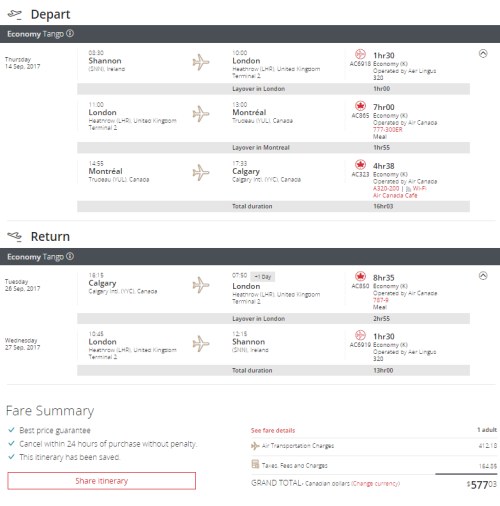Screen dimensions: 500x506
Task: Click the Air Canada Cafe link
Action: 395,195
